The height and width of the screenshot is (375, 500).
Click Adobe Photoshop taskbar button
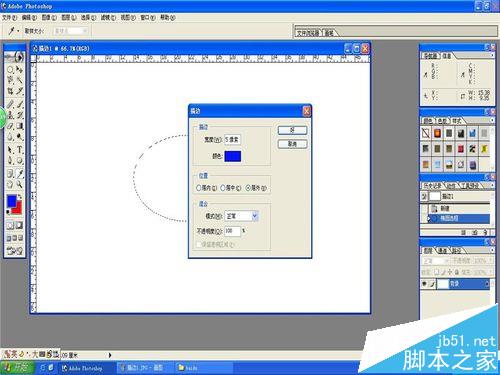86,368
